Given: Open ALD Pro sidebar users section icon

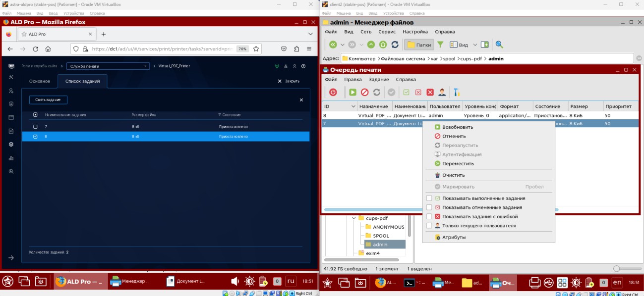Looking at the screenshot, I should pyautogui.click(x=11, y=91).
